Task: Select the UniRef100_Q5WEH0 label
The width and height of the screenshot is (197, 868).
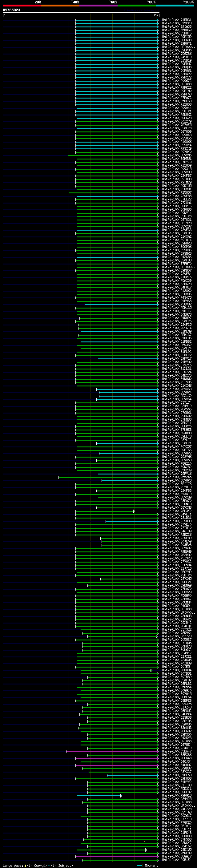Action: pos(176,853)
